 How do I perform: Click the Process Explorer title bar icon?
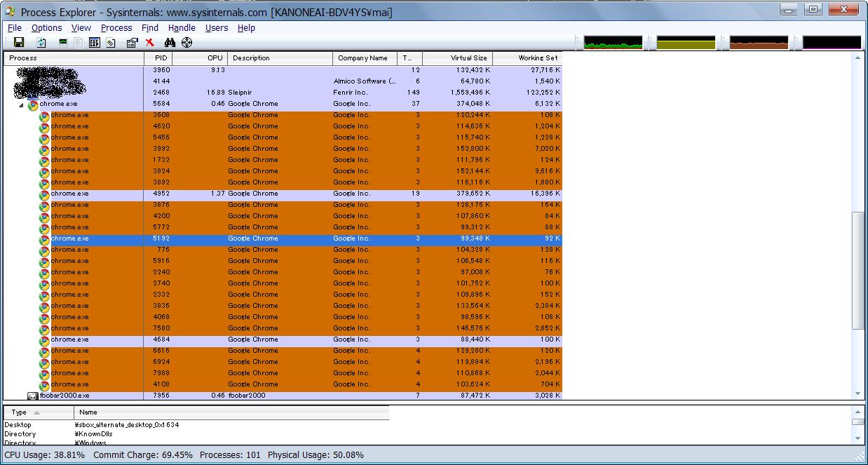click(10, 11)
